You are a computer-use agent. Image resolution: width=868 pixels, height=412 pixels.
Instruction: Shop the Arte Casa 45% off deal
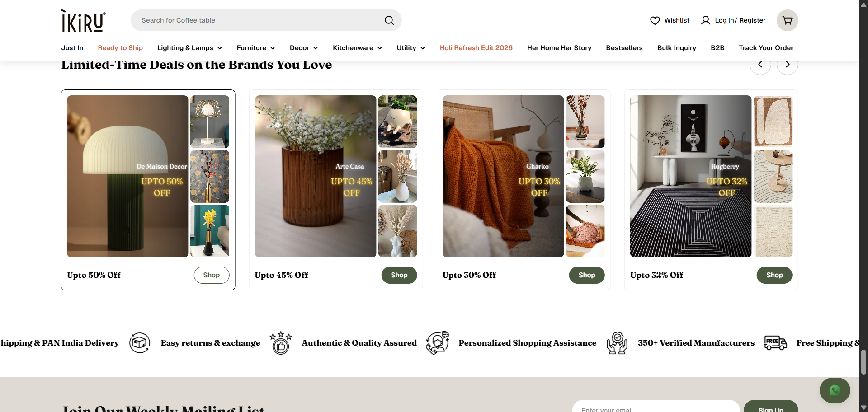[399, 275]
